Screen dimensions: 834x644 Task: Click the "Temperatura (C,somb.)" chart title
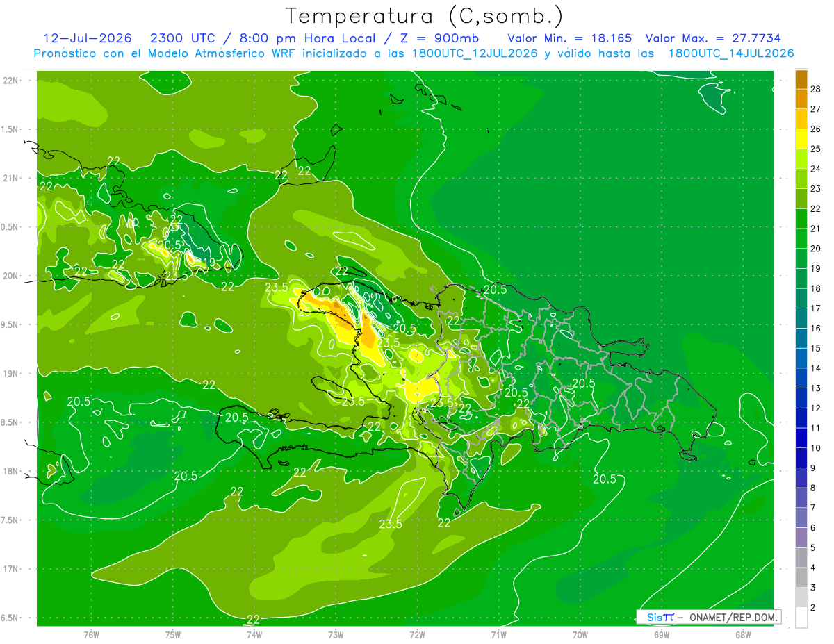(425, 16)
